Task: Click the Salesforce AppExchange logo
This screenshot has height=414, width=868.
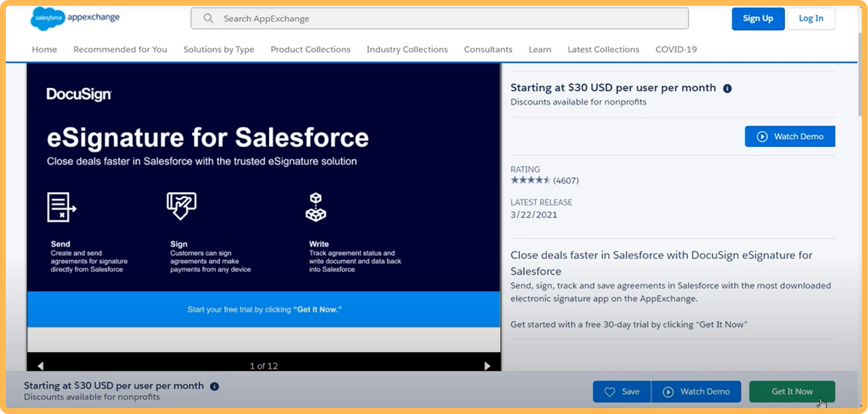Action: (x=75, y=18)
